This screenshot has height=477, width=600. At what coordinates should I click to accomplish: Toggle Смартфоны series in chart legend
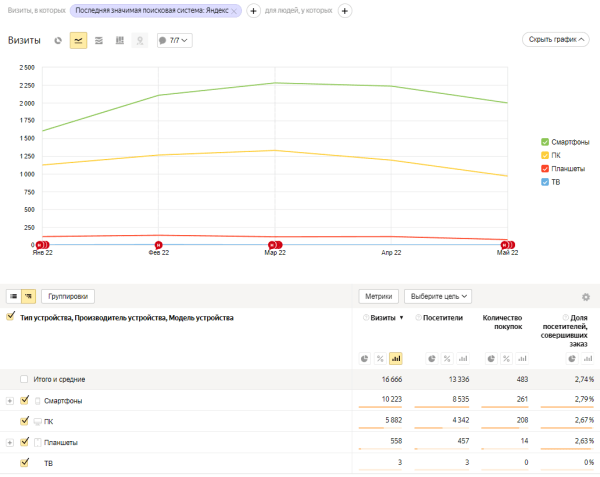coord(545,142)
